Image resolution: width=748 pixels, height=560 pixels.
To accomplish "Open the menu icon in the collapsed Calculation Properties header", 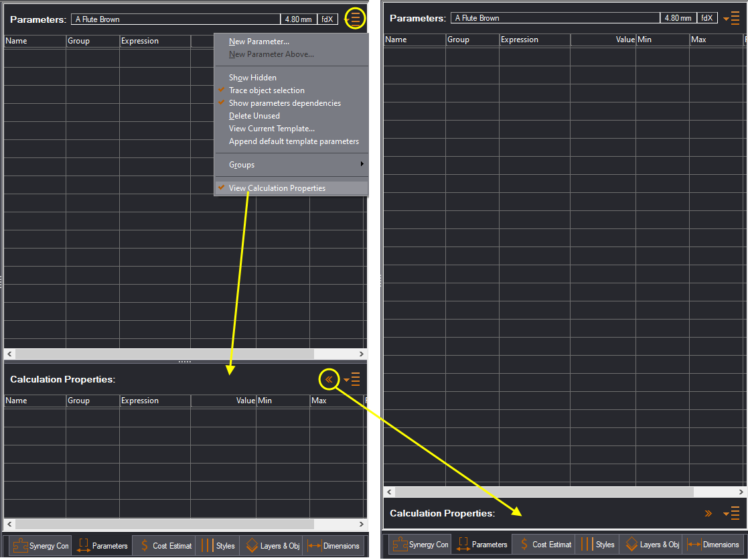I will pyautogui.click(x=732, y=514).
